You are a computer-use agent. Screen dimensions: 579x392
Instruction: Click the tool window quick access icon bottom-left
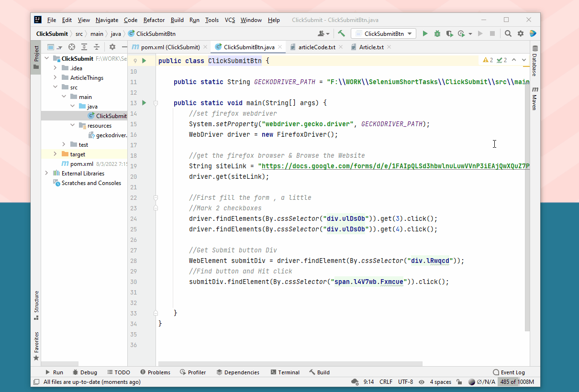click(36, 382)
